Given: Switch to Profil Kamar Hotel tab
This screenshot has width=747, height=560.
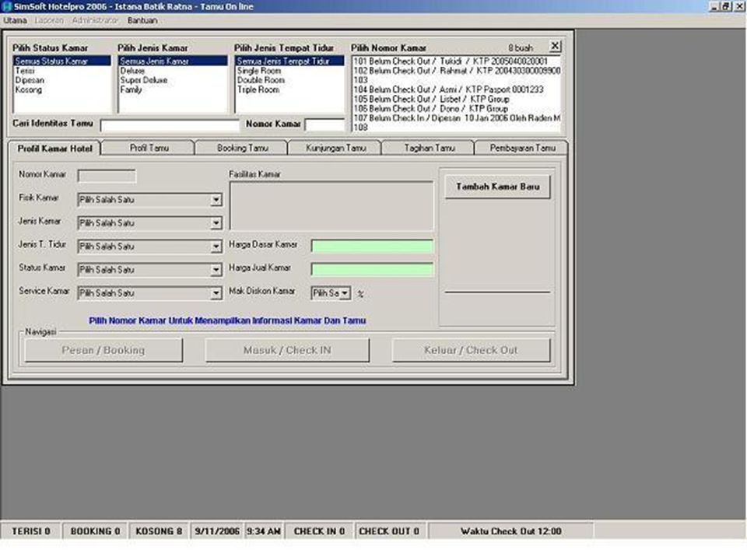Looking at the screenshot, I should tap(54, 149).
